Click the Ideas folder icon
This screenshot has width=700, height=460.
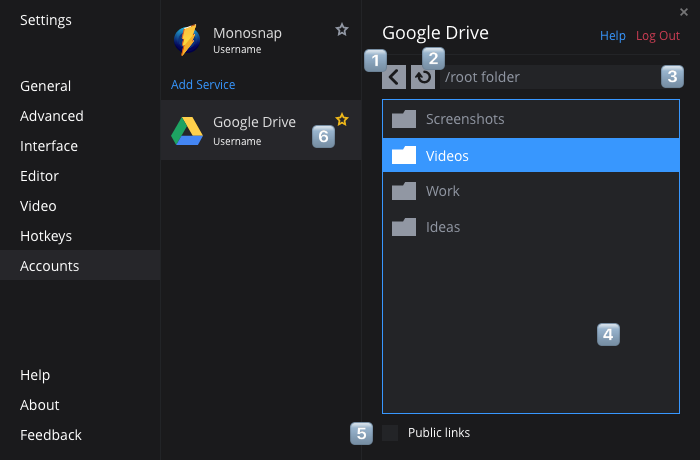point(404,227)
